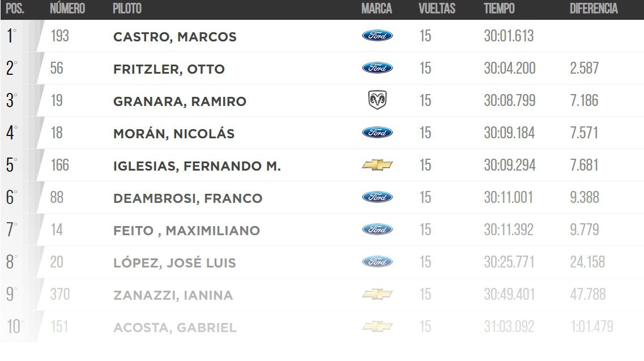Click the TIEMPO column header

(499, 9)
